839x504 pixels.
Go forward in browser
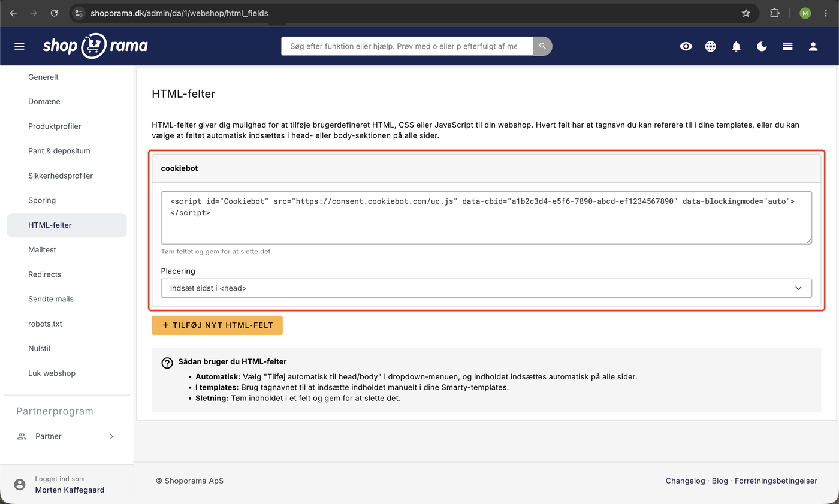[34, 13]
